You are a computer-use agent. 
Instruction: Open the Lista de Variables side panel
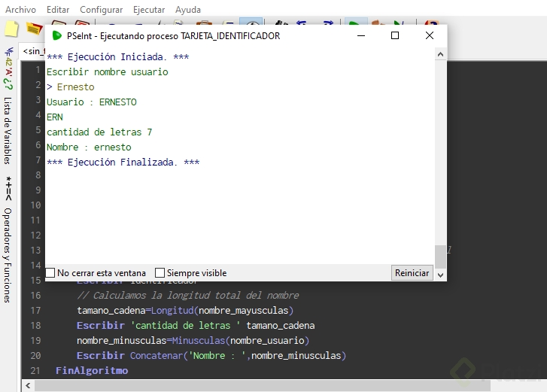(x=8, y=130)
